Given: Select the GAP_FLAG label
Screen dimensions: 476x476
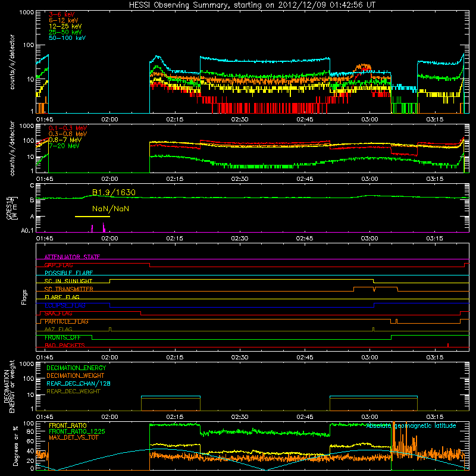Looking at the screenshot, I should point(58,265).
